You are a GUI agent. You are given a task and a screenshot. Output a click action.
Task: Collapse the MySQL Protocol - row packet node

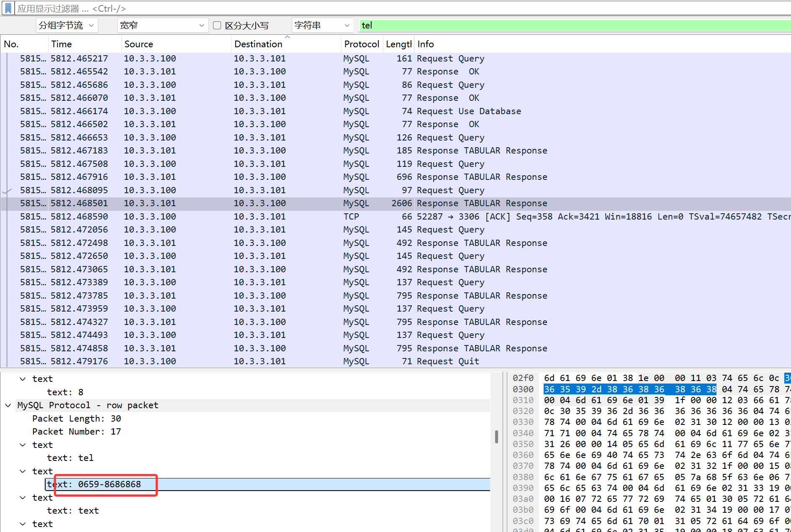click(x=8, y=405)
